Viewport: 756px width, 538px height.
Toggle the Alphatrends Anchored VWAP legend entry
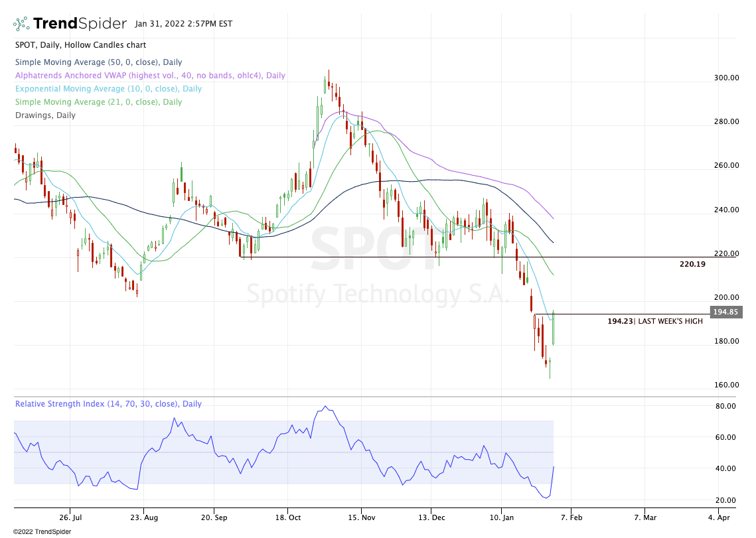(150, 76)
